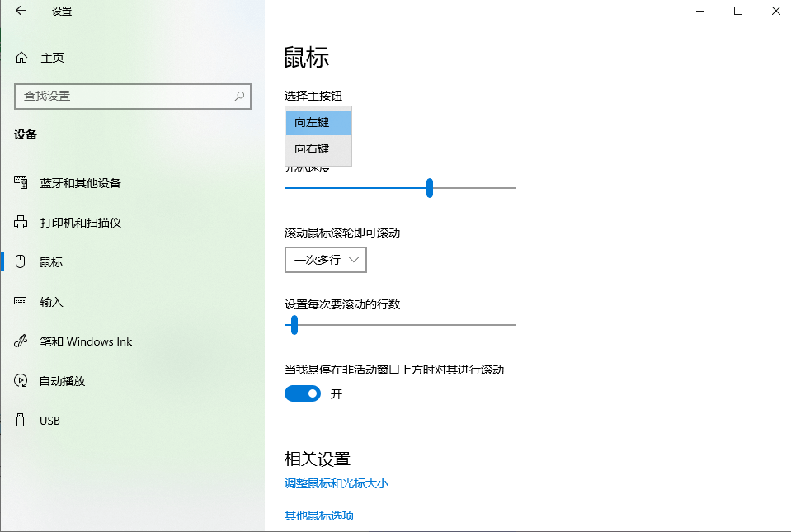Screen dimensions: 791x532
Task: Click the 自动播放 AutoPlay icon
Action: (x=20, y=380)
